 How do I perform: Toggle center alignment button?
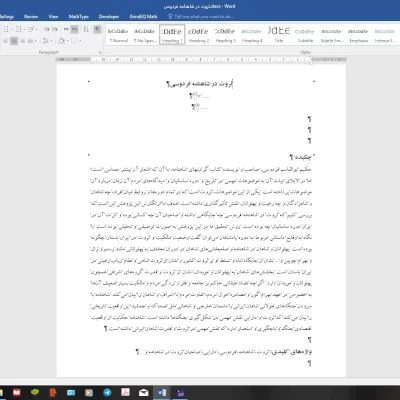pos(14,41)
